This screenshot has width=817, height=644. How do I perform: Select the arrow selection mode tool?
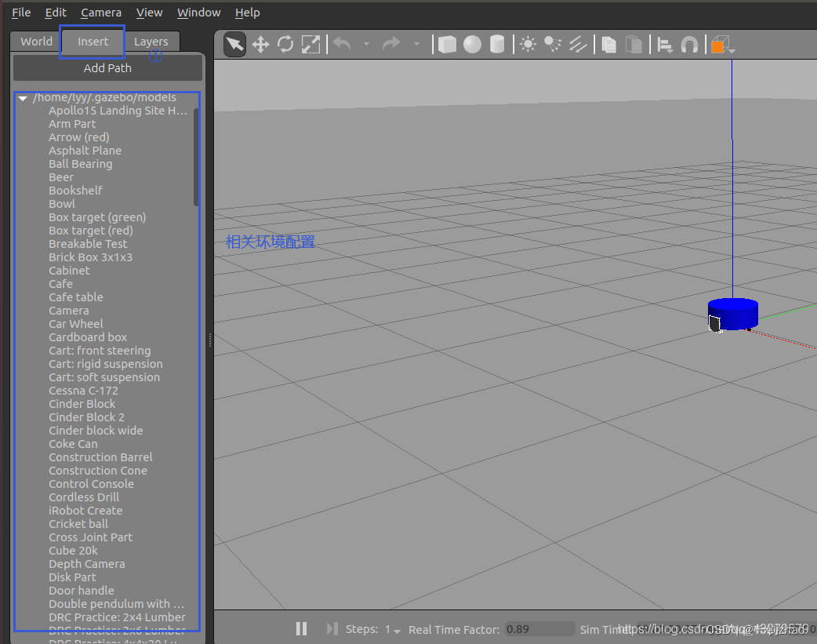(234, 45)
